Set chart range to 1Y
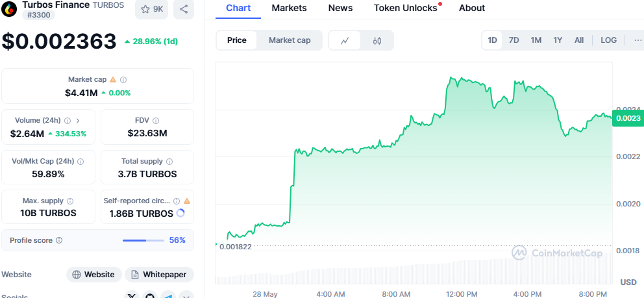 (558, 40)
